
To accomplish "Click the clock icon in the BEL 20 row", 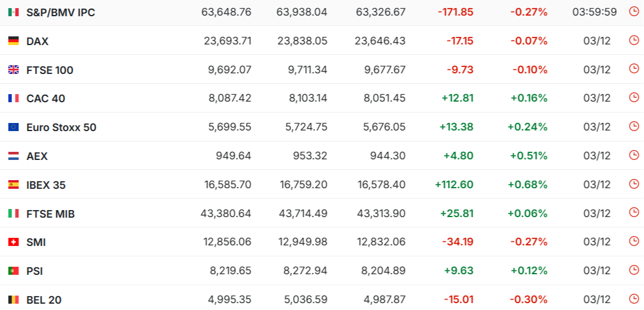I will tap(634, 299).
